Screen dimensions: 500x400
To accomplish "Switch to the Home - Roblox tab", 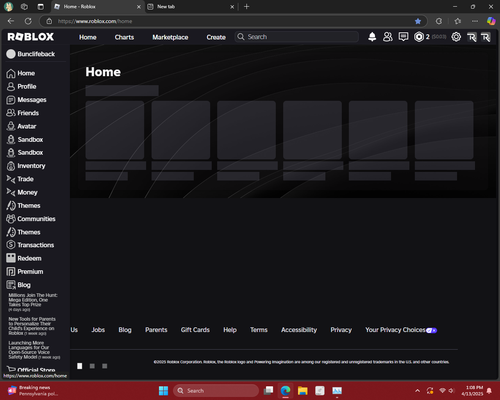I will [98, 7].
